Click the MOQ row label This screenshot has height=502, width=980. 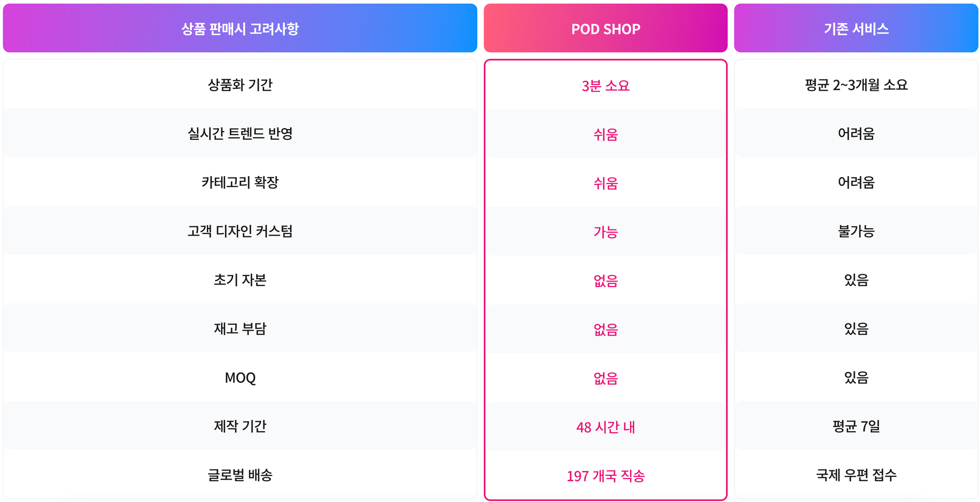240,377
